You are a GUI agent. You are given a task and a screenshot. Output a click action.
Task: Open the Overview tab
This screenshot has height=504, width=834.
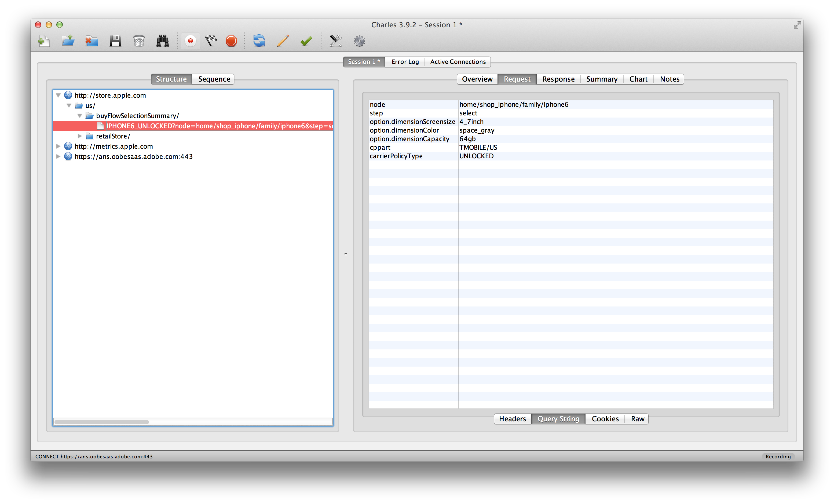click(x=477, y=79)
